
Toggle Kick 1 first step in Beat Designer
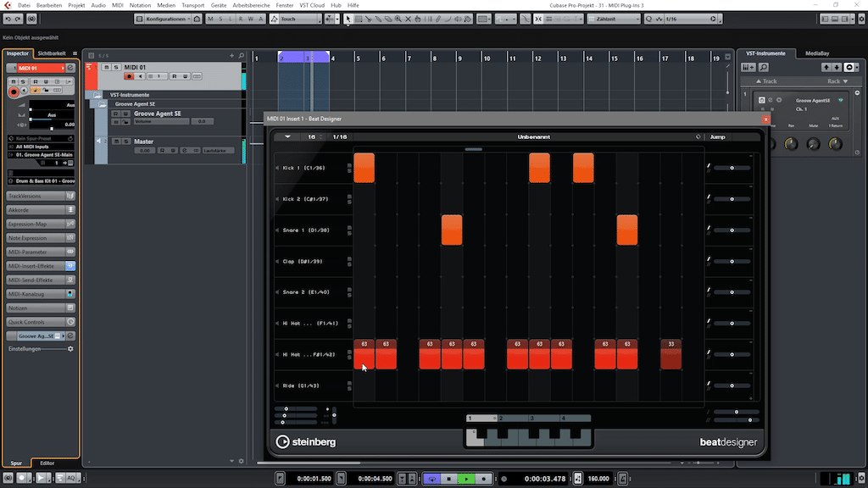(x=364, y=168)
